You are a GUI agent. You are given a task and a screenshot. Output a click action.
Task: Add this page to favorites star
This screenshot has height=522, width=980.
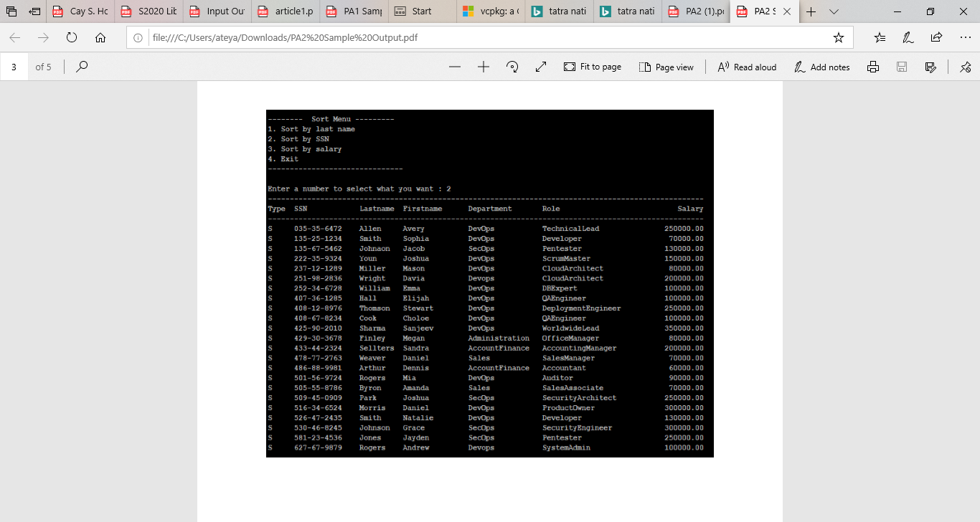pos(838,38)
